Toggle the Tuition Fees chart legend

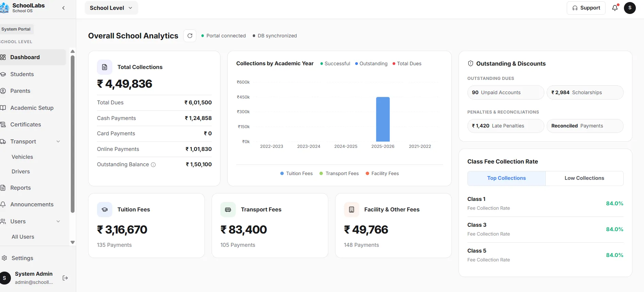point(296,173)
